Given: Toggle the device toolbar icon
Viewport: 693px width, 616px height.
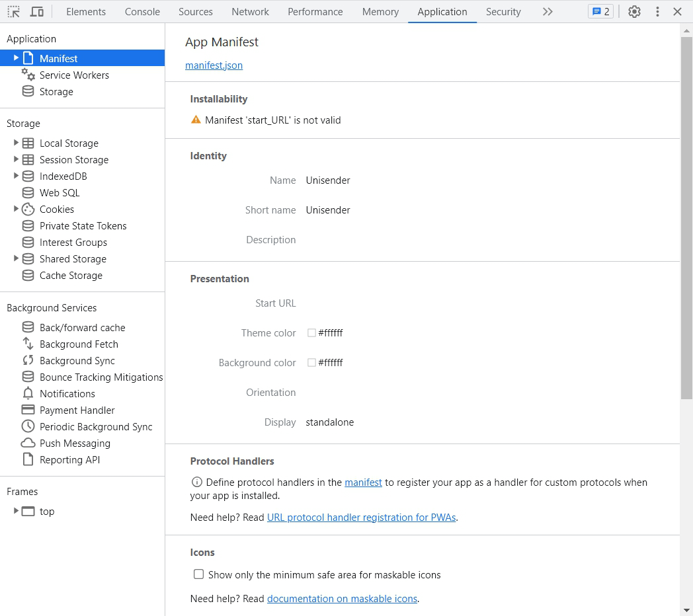Looking at the screenshot, I should pos(36,11).
